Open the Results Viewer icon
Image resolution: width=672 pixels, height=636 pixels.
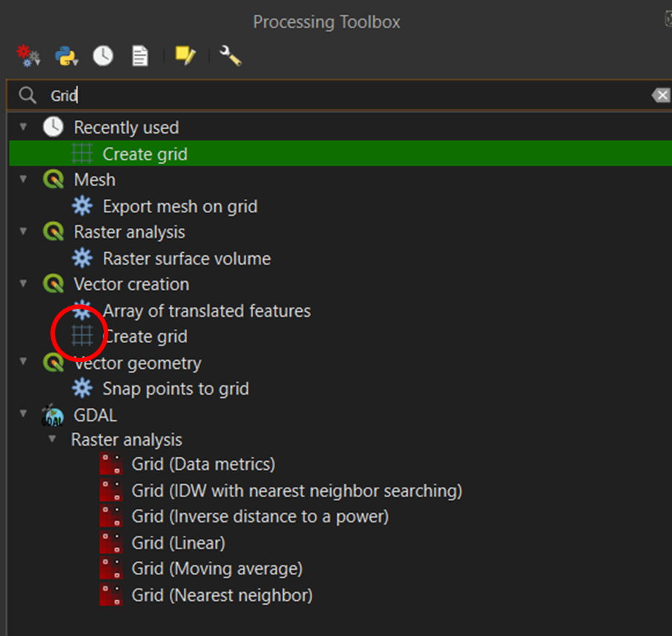(x=139, y=55)
